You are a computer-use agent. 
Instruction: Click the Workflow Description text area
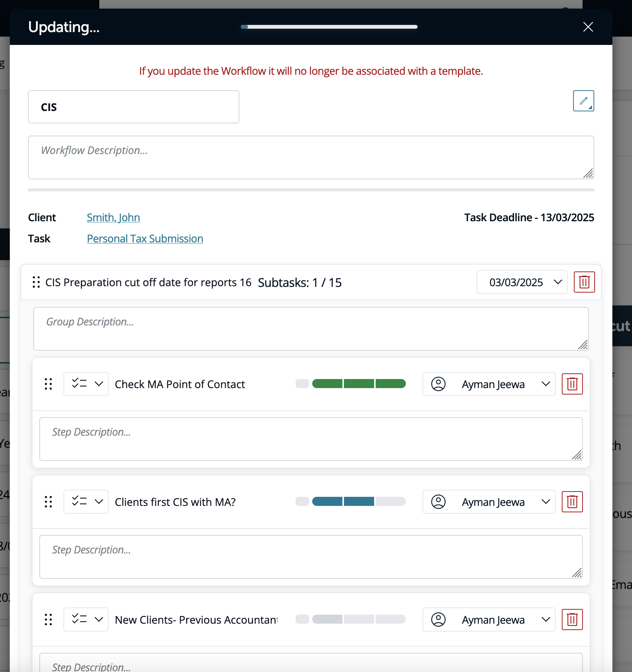pos(311,157)
